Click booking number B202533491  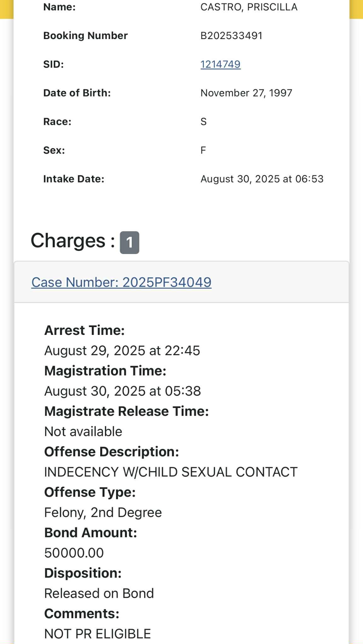click(x=231, y=36)
